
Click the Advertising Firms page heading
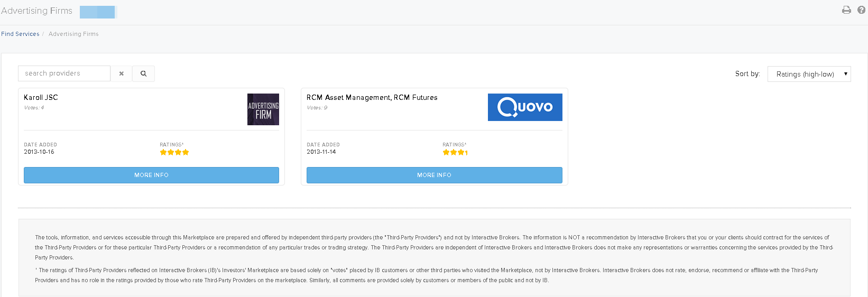36,11
